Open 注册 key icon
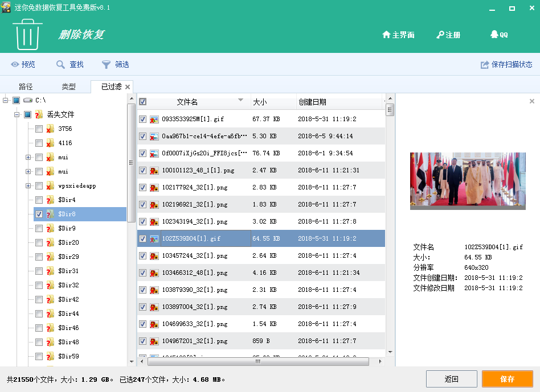 440,35
